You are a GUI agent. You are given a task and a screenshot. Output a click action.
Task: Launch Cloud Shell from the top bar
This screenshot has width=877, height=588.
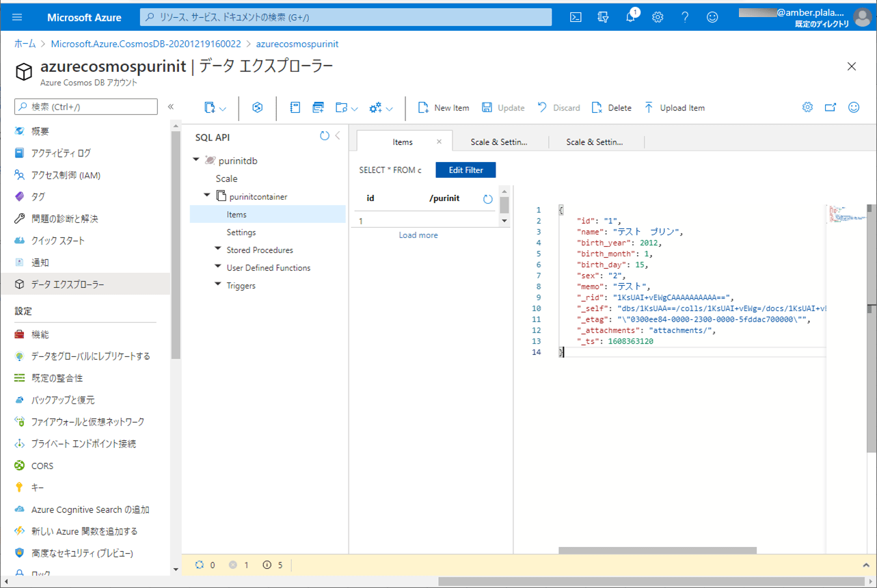click(576, 17)
